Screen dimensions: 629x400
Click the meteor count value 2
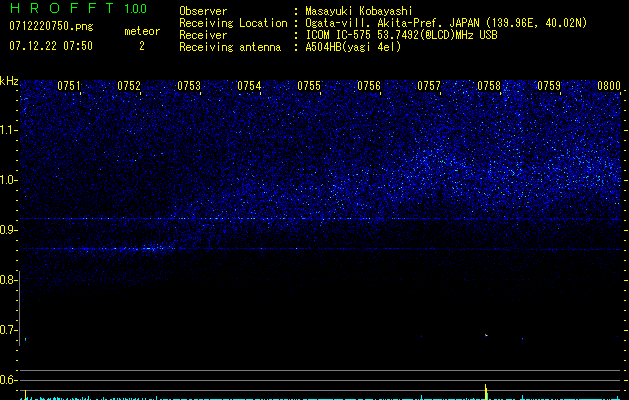point(142,46)
